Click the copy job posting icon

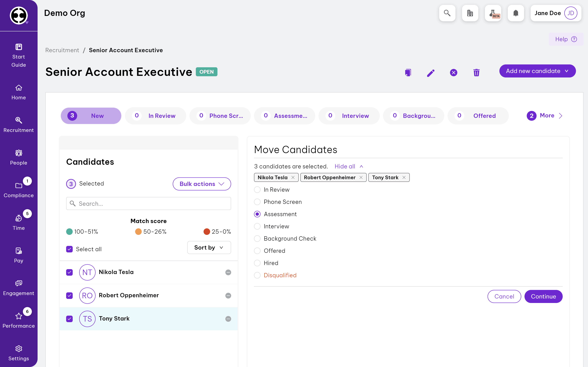pyautogui.click(x=408, y=73)
